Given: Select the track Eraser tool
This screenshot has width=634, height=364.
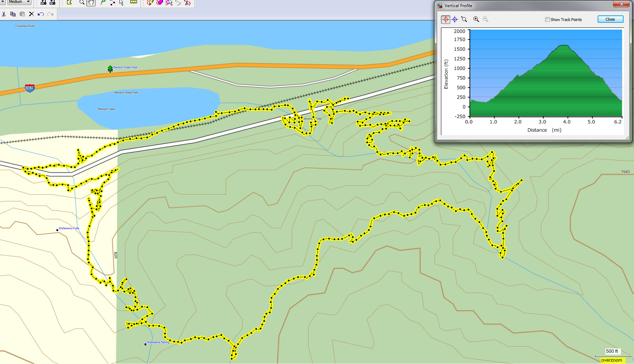Looking at the screenshot, I should [x=159, y=3].
